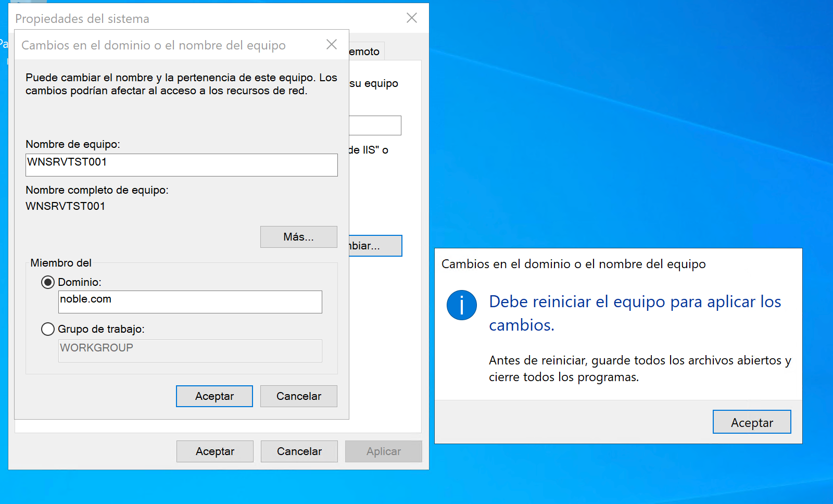Switch to the Remoto tab
This screenshot has width=833, height=504.
[366, 52]
